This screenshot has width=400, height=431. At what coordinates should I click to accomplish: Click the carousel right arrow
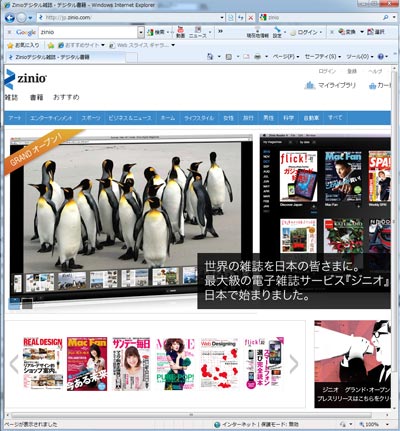point(294,364)
